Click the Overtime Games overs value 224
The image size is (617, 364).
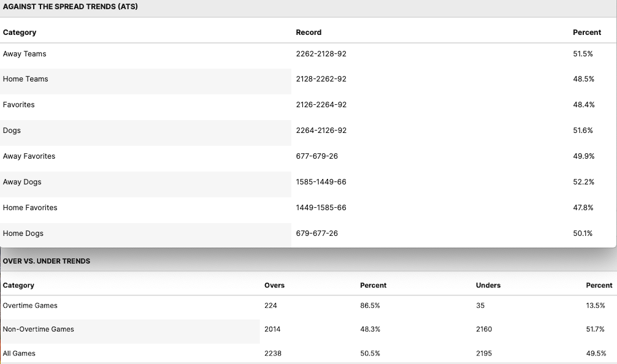(270, 306)
